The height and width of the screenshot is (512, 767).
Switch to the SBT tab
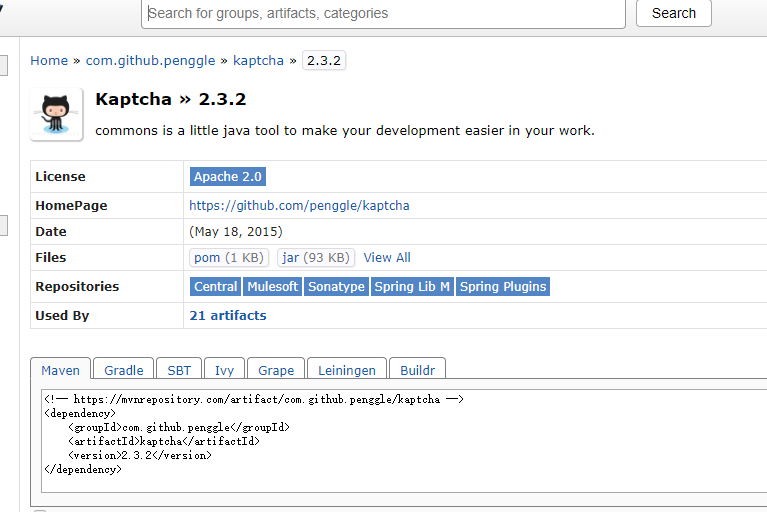coord(179,370)
